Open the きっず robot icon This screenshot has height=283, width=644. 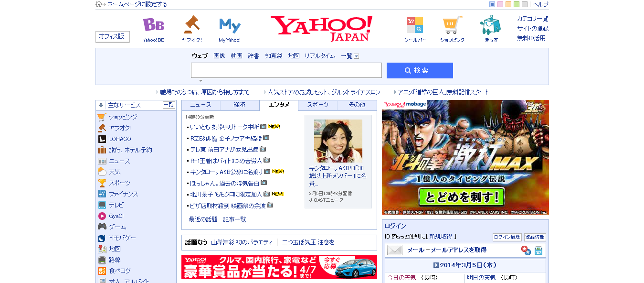point(490,25)
